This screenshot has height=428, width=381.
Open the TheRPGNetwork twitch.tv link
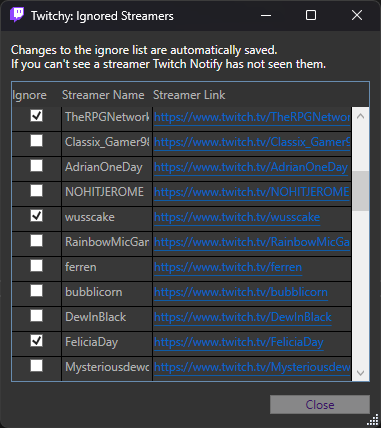[252, 117]
